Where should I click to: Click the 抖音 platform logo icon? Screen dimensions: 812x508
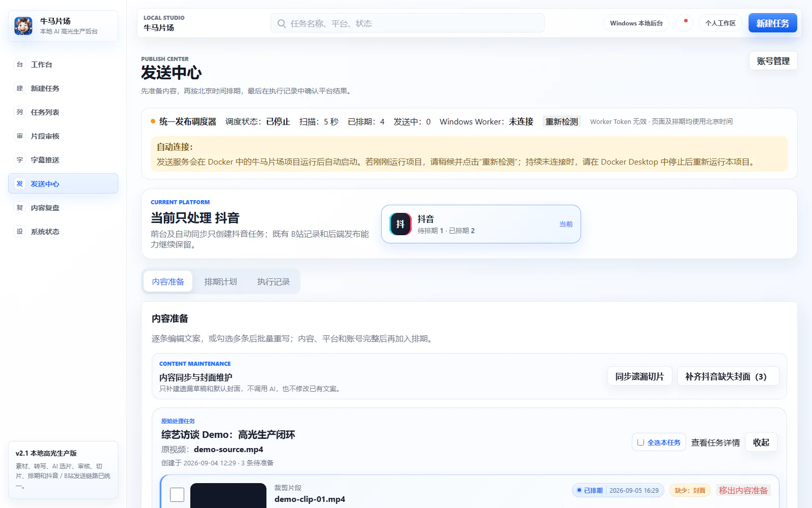click(400, 224)
